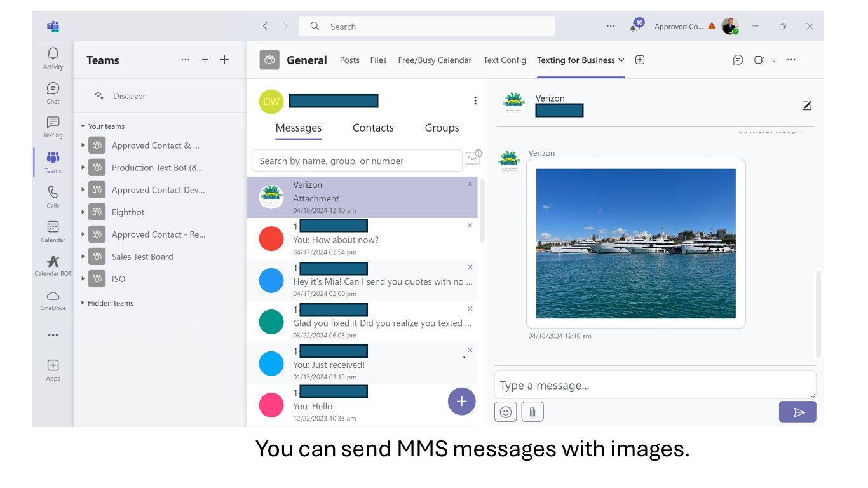Remove the 'Hey it's Mia!' conversation
868x488 pixels.
pos(470,267)
